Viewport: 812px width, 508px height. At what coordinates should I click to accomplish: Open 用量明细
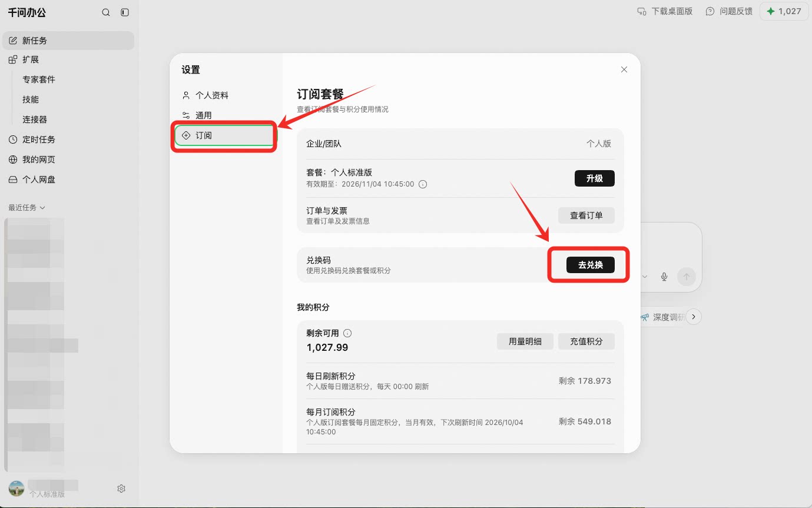pyautogui.click(x=525, y=341)
